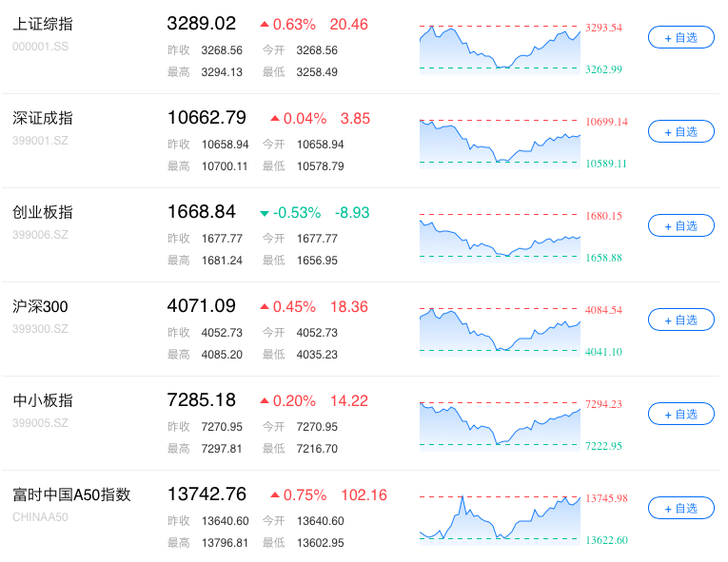728x562 pixels.
Task: Click the 富时中国A50指数 intraday mini chart
Action: pos(500,519)
